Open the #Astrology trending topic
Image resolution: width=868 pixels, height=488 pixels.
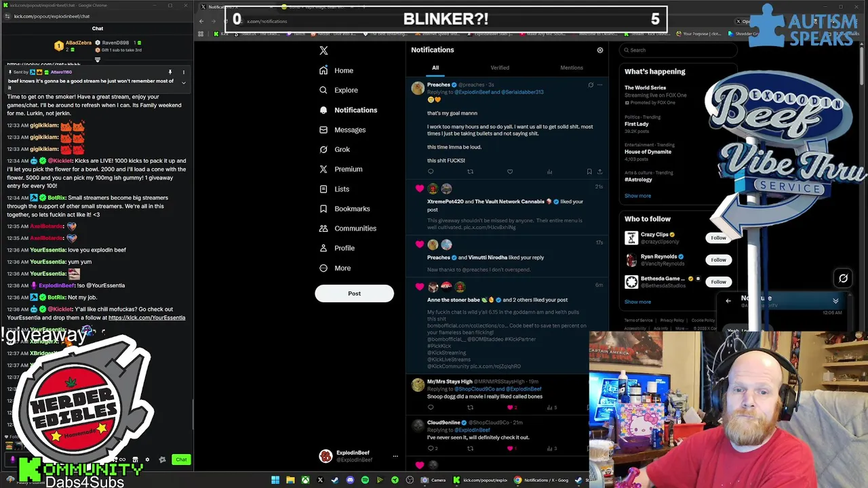coord(638,180)
